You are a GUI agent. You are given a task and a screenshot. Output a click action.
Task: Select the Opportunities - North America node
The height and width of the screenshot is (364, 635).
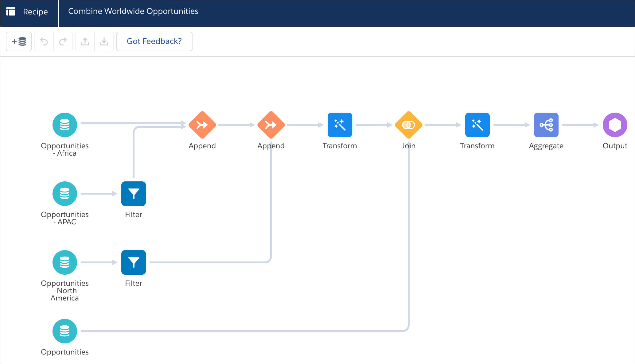65,262
